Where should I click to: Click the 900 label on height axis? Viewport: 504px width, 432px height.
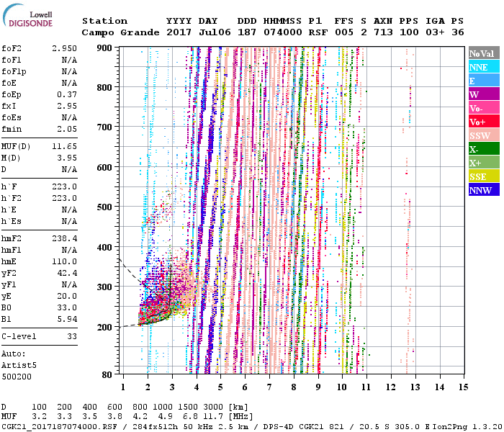click(x=106, y=48)
